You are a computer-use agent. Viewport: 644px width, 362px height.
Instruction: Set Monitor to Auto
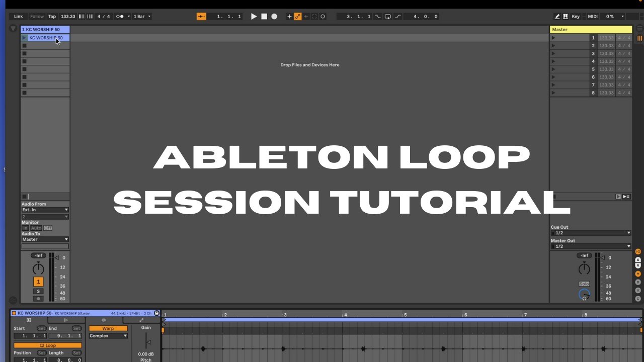point(36,228)
